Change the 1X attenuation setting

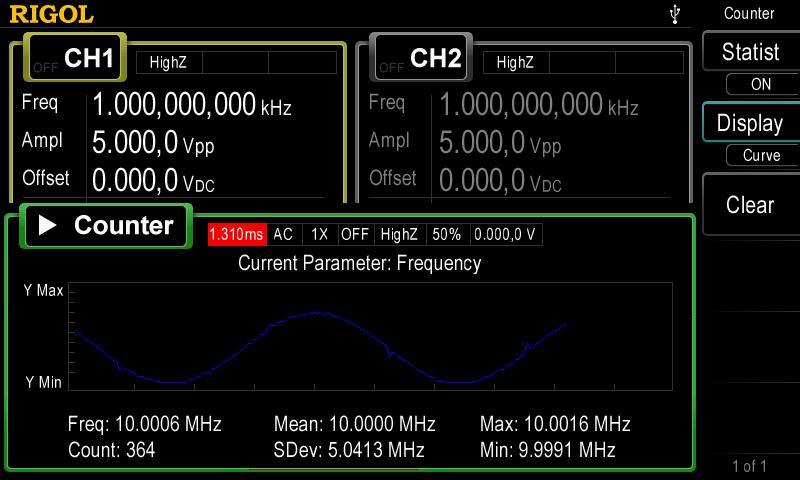(319, 234)
